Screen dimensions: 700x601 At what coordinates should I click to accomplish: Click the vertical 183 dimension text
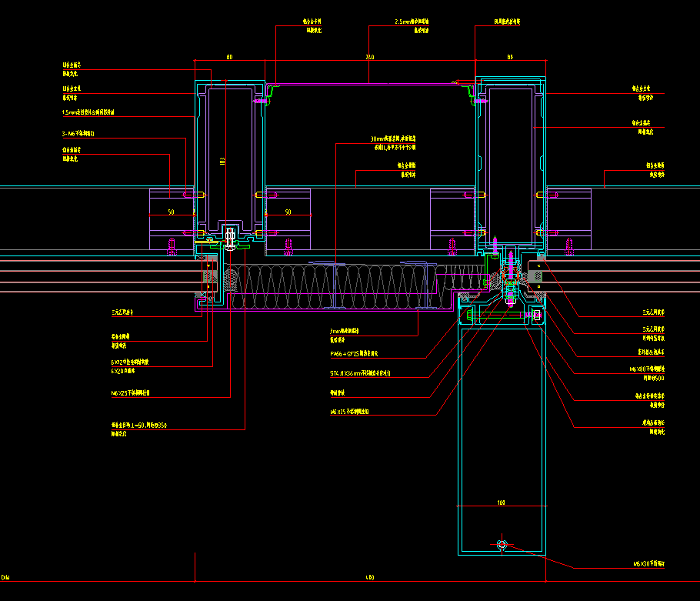click(x=222, y=162)
